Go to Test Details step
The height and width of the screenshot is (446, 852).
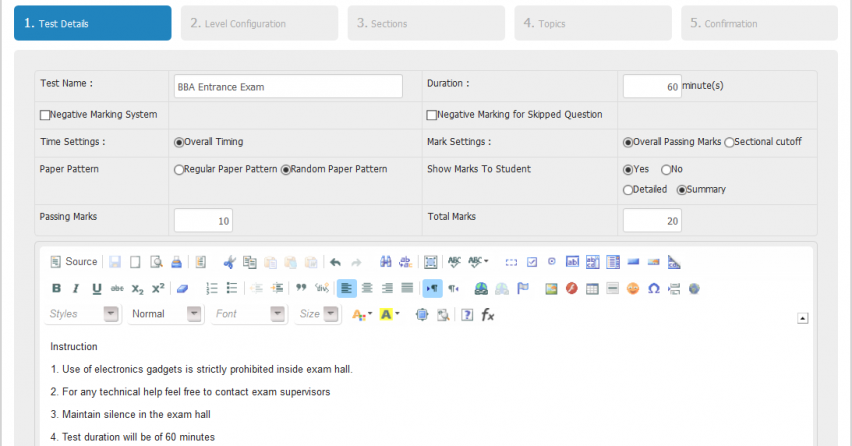point(92,23)
